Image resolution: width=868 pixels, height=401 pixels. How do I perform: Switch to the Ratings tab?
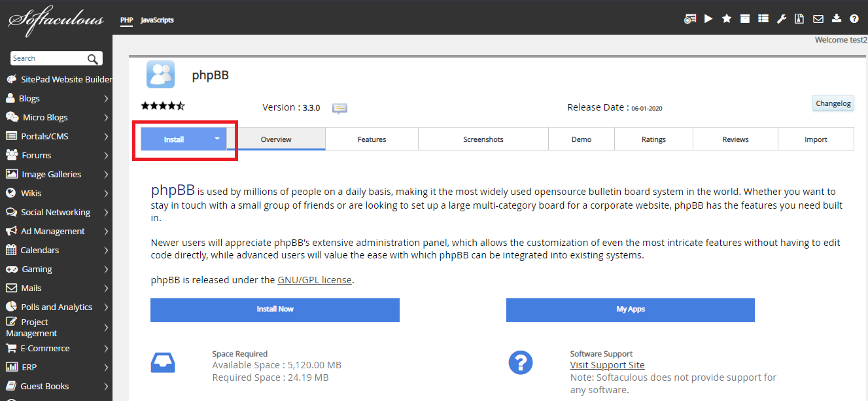coord(653,139)
